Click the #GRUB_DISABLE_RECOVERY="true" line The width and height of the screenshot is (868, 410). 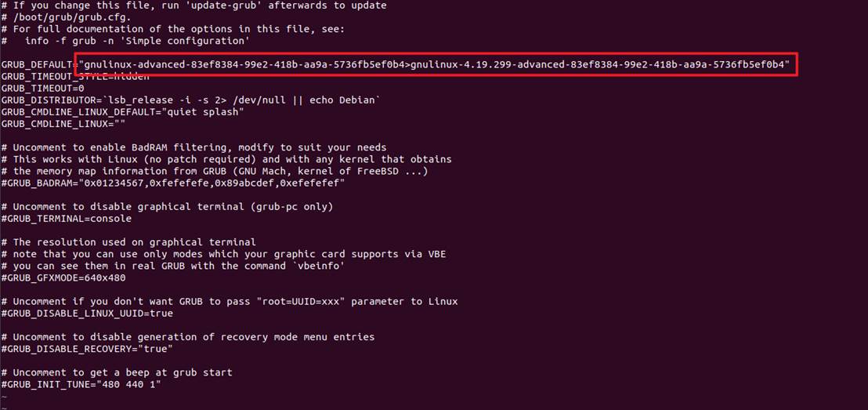(x=87, y=349)
